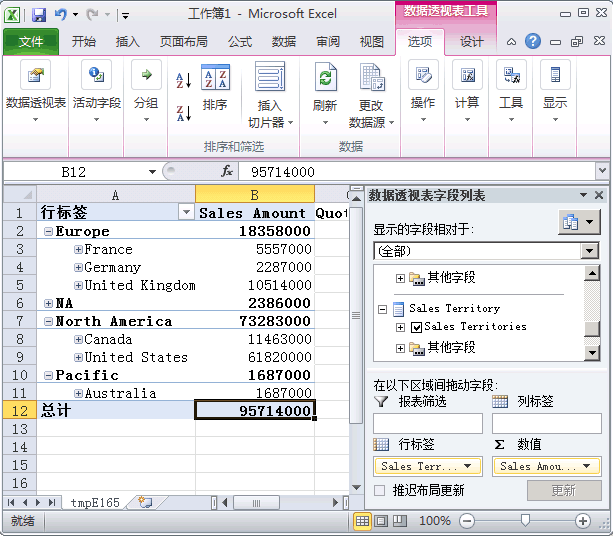Click the 更新 (Update) button
The image size is (613, 536).
pos(563,490)
